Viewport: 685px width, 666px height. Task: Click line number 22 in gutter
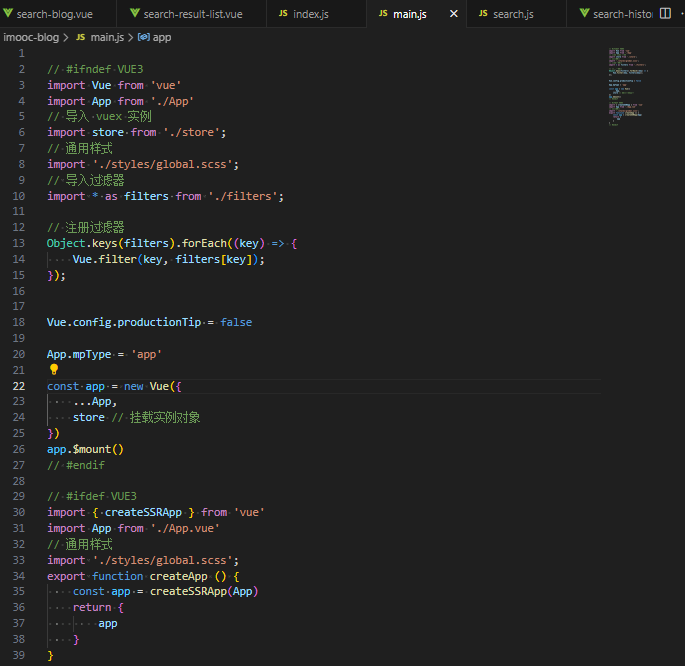[19, 386]
